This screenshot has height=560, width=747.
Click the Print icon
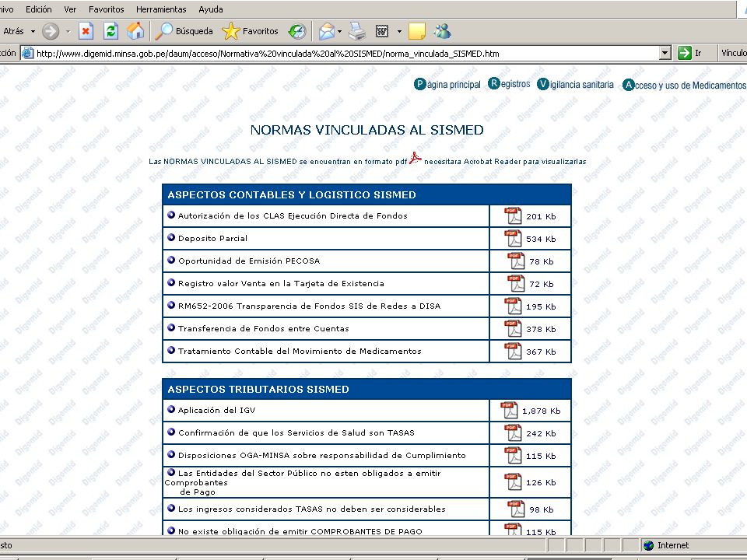point(357,31)
